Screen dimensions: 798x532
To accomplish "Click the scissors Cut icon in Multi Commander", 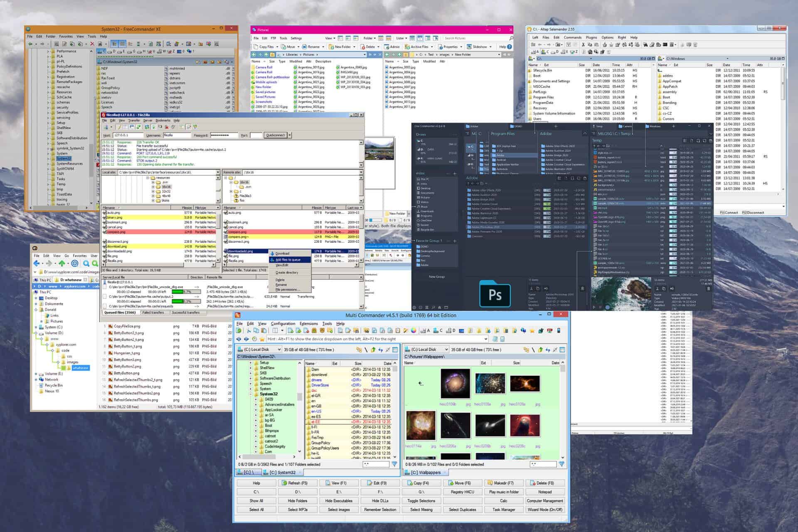I will (249, 331).
